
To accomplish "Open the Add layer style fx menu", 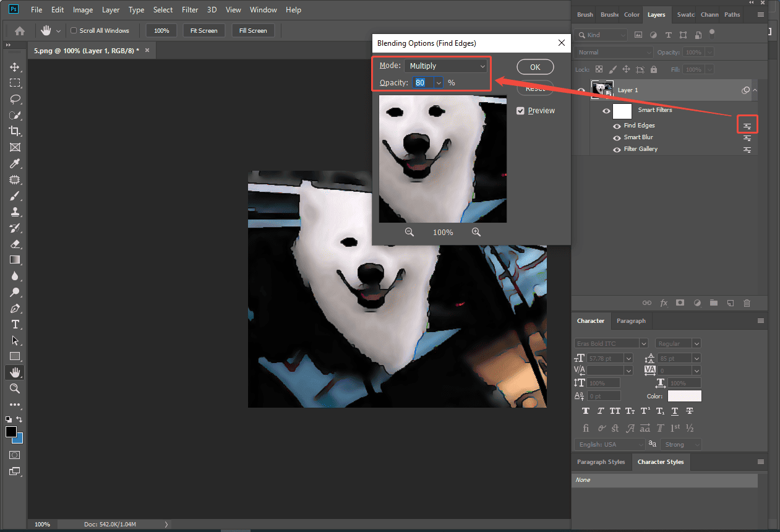I will point(664,302).
